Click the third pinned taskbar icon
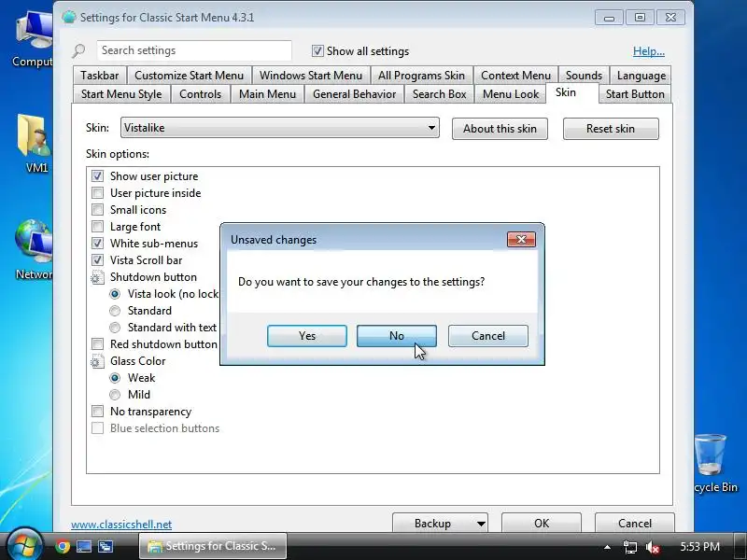The image size is (747, 560). tap(106, 546)
